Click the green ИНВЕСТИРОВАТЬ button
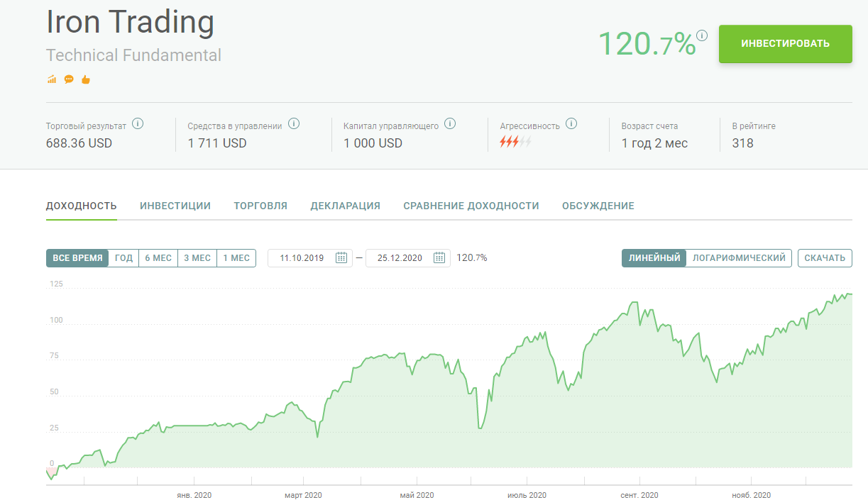 pos(785,44)
